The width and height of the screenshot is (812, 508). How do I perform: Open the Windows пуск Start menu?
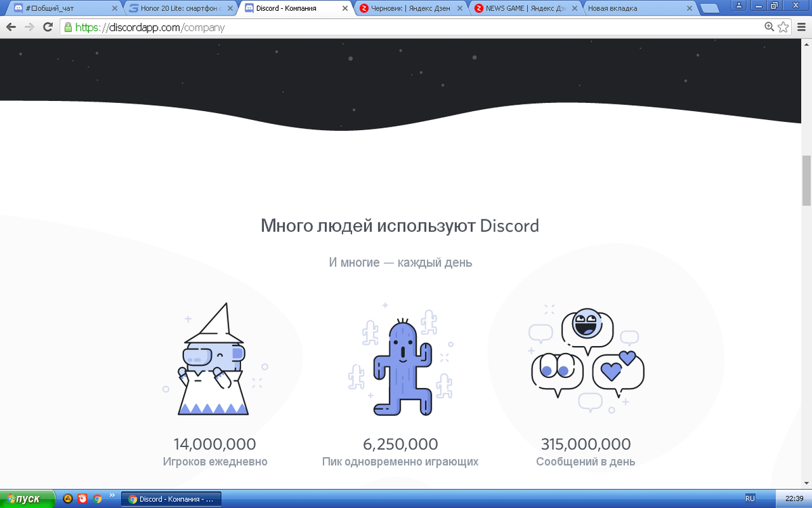coord(27,499)
